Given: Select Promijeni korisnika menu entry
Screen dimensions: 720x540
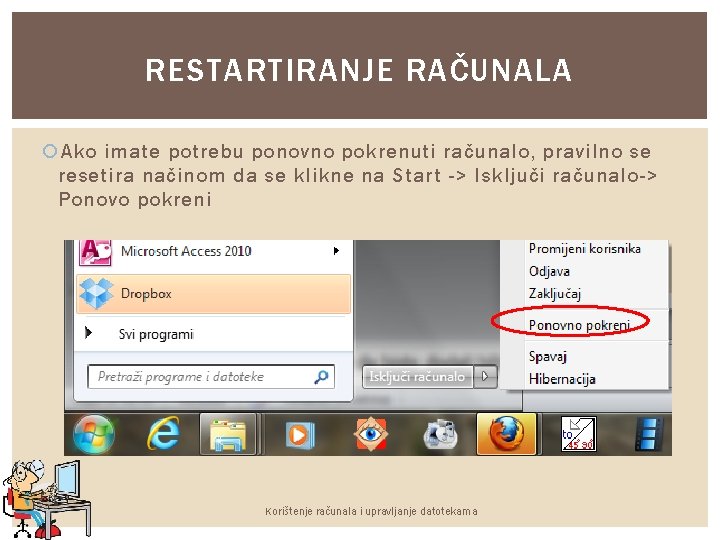Looking at the screenshot, I should (585, 249).
